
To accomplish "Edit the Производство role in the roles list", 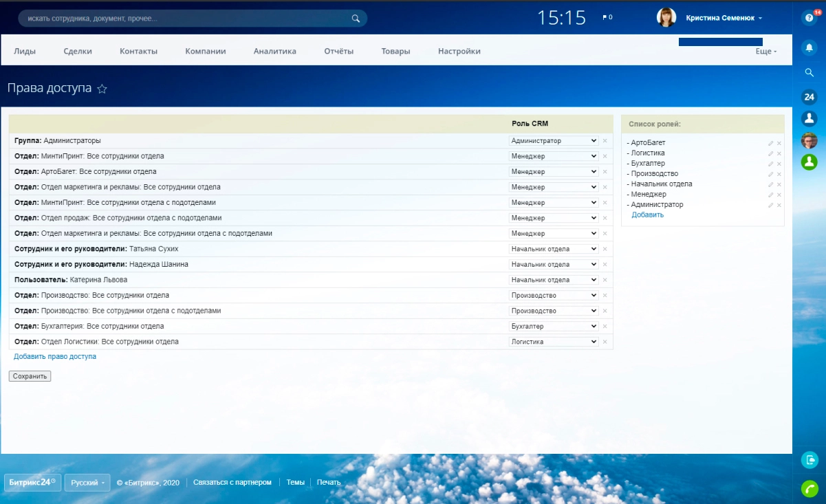I will pyautogui.click(x=770, y=174).
